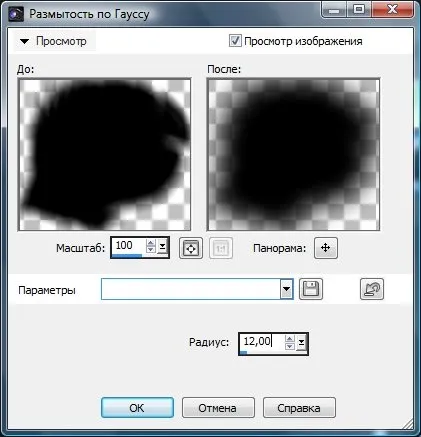Click the После preview thumbnail
Image resolution: width=421 pixels, height=437 pixels.
pos(293,154)
